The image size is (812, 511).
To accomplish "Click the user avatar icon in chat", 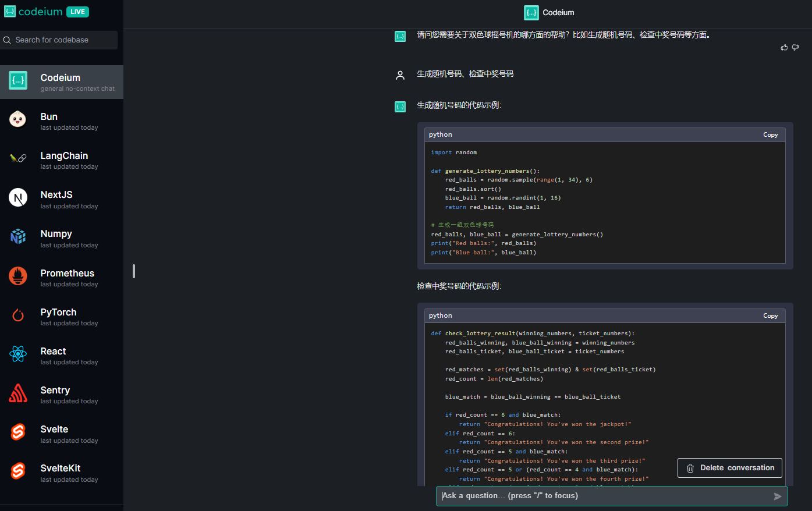I will coord(400,75).
